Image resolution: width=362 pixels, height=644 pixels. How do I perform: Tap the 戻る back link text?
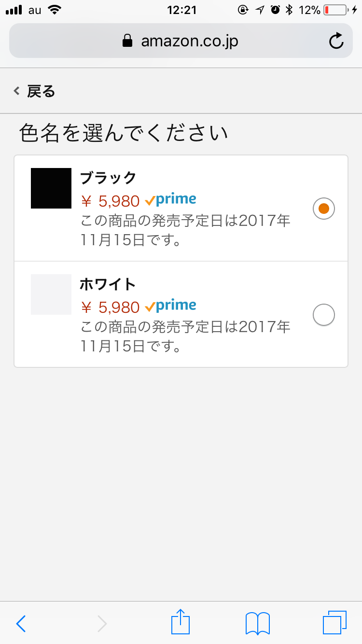41,91
